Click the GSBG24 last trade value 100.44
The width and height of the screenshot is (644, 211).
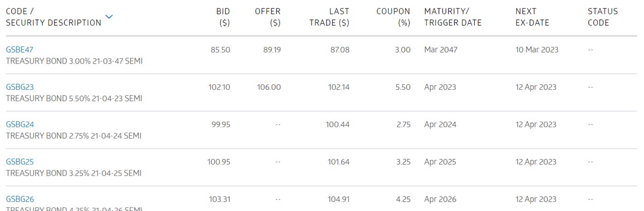coord(338,124)
